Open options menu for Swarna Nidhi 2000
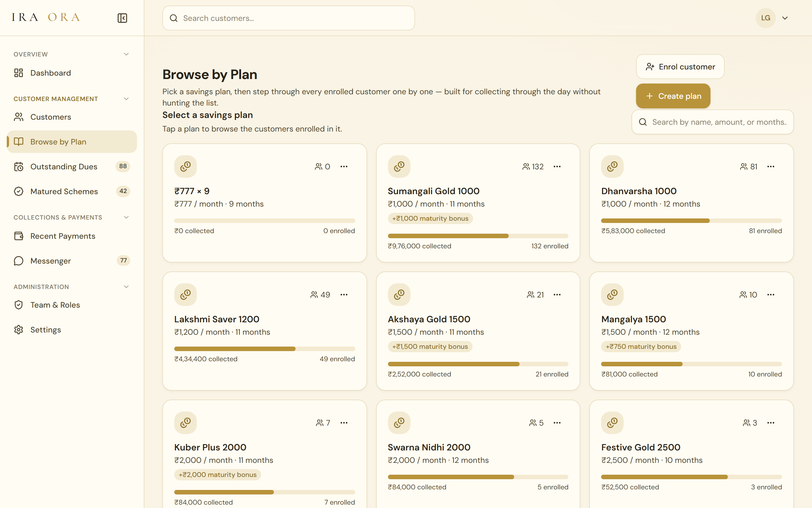The height and width of the screenshot is (508, 812). (x=557, y=423)
